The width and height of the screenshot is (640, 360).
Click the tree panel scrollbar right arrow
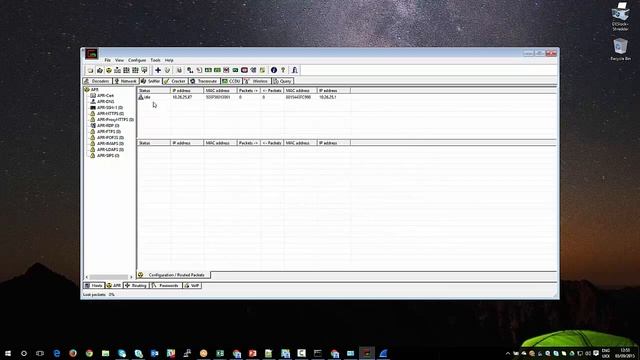[131, 277]
